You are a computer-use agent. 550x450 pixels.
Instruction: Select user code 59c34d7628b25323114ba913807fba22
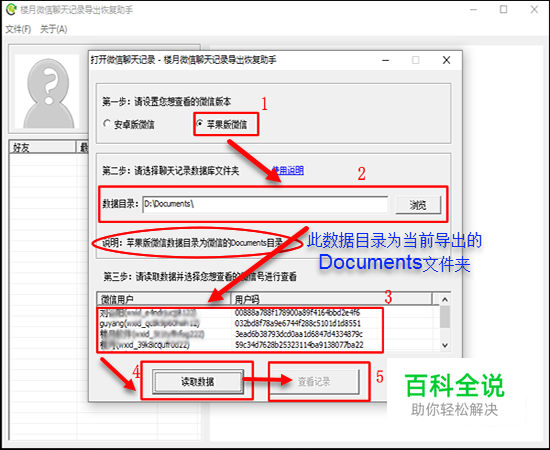click(x=299, y=344)
